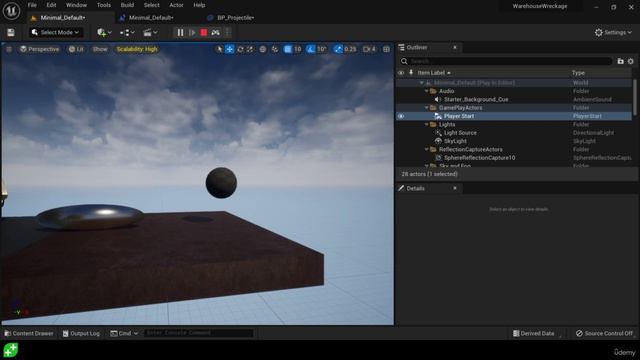
Task: Open Outliner settings gear
Action: coord(631,61)
